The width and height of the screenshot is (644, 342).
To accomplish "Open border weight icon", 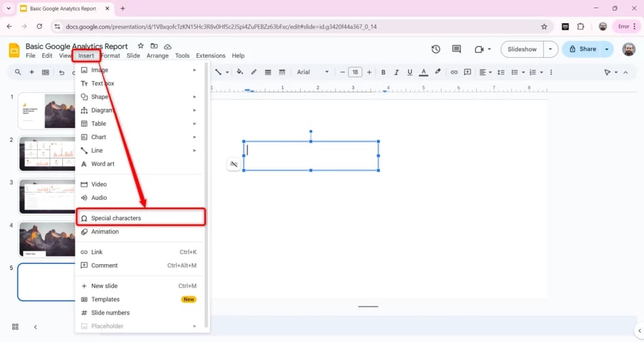I will coord(268,72).
